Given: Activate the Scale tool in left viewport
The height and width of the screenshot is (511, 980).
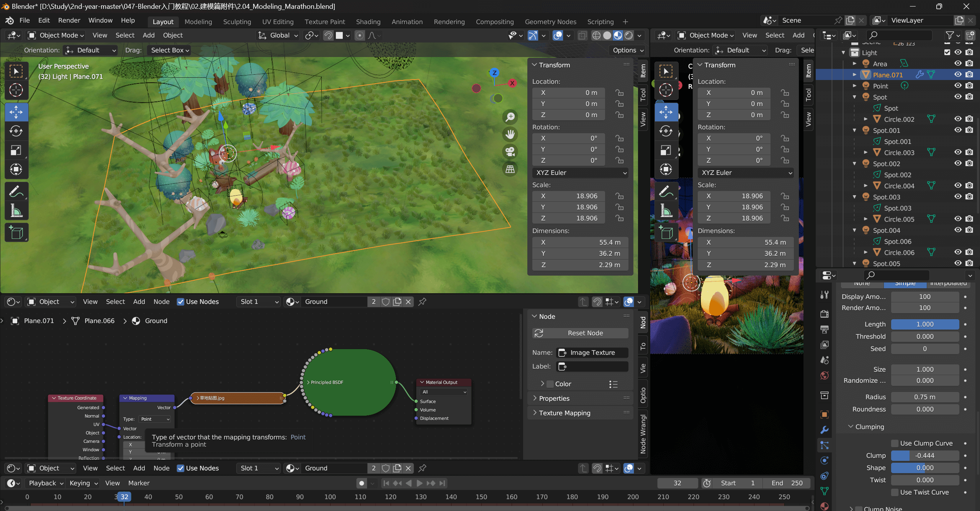Looking at the screenshot, I should (x=16, y=150).
